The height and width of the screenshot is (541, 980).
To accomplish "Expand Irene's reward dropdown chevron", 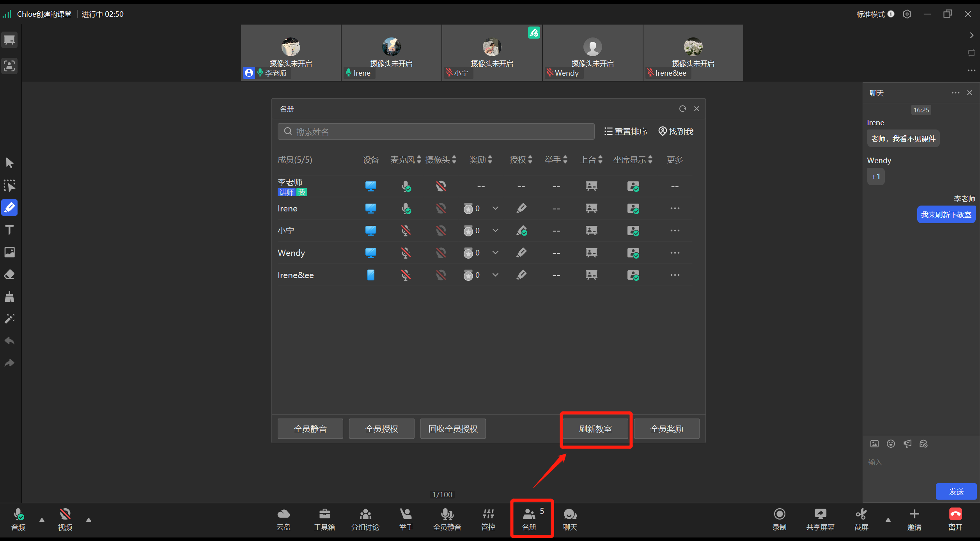I will point(495,208).
